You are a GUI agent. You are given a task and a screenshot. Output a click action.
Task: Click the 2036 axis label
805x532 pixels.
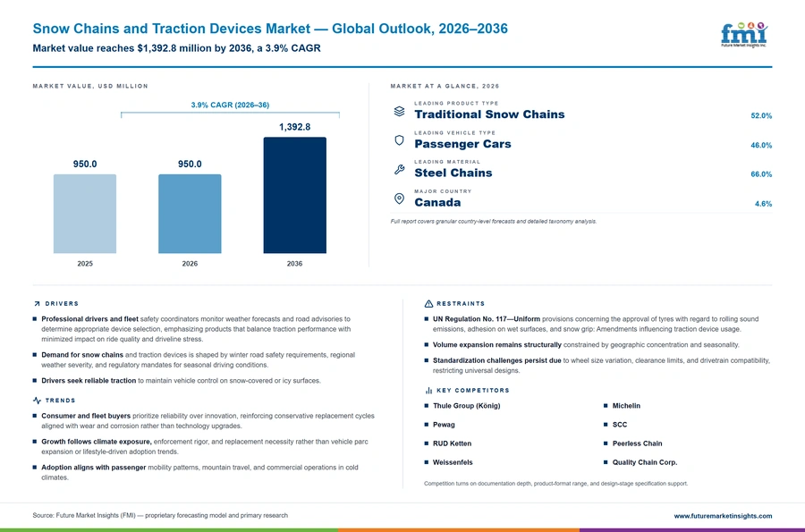(294, 264)
